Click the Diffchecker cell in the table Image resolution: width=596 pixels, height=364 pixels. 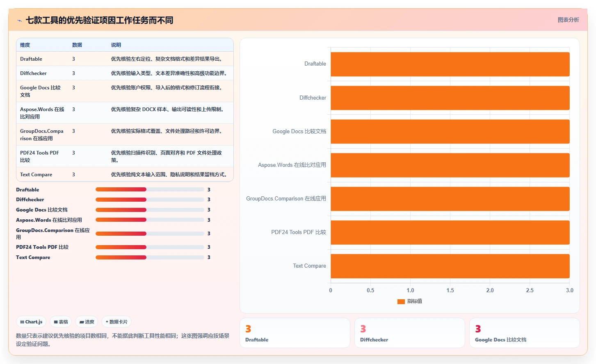tap(33, 73)
